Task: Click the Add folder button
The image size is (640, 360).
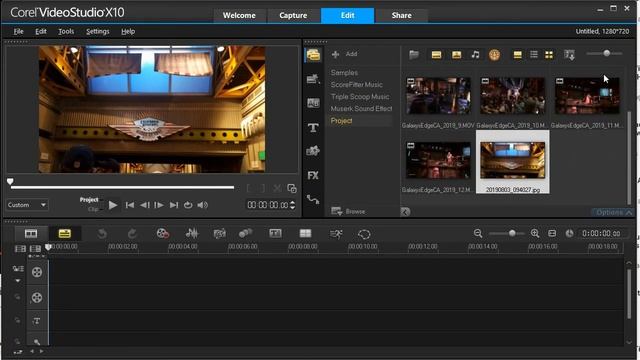Action: click(x=345, y=54)
